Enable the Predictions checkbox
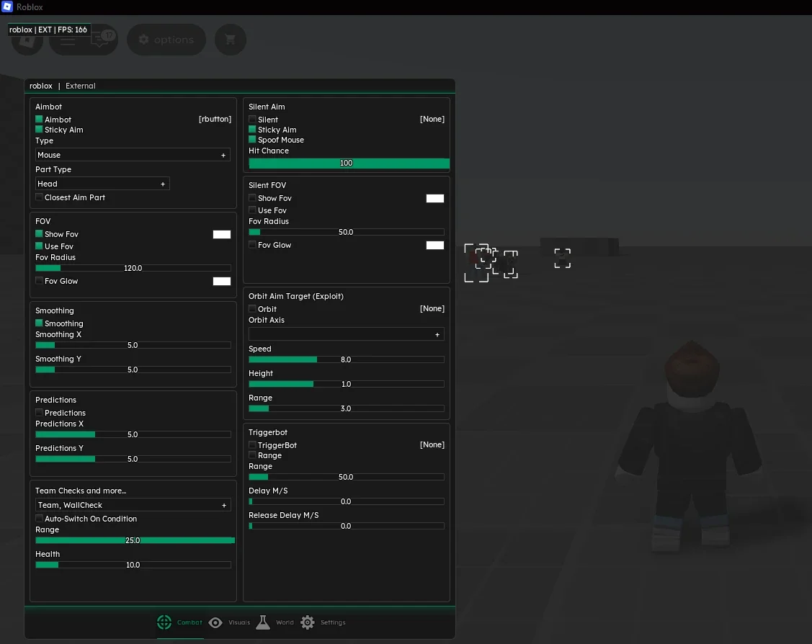Image resolution: width=812 pixels, height=644 pixels. coord(40,413)
